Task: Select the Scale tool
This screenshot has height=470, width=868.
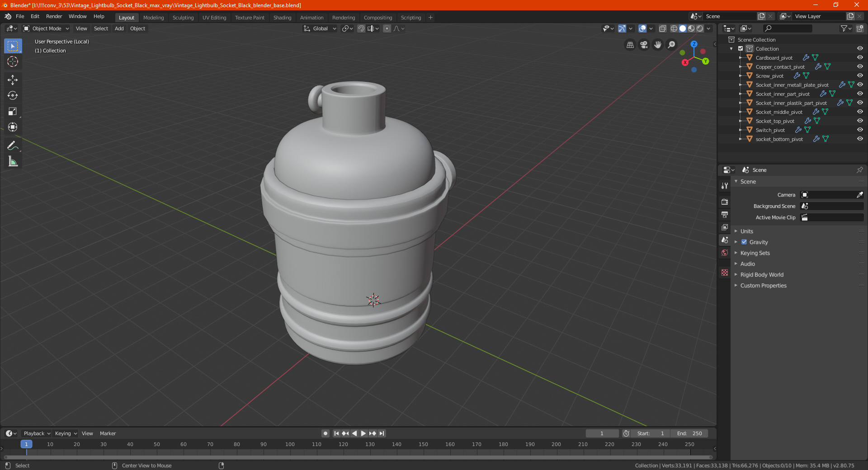Action: pyautogui.click(x=13, y=111)
